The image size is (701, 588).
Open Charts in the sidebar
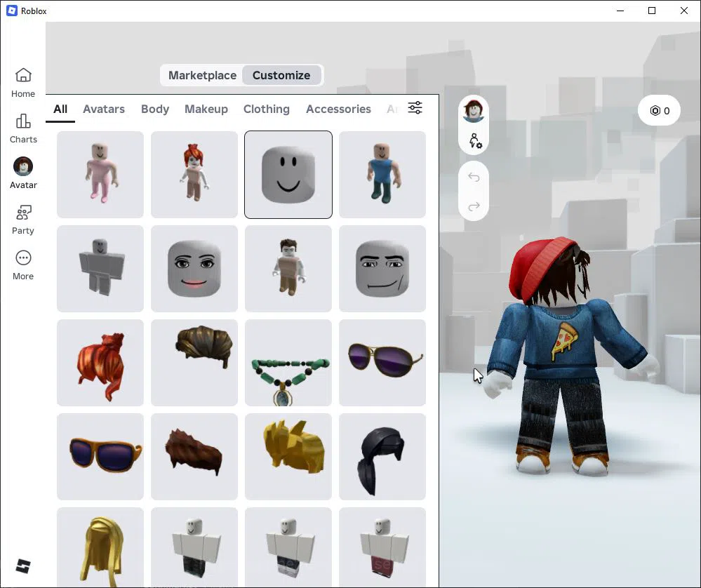[x=22, y=128]
